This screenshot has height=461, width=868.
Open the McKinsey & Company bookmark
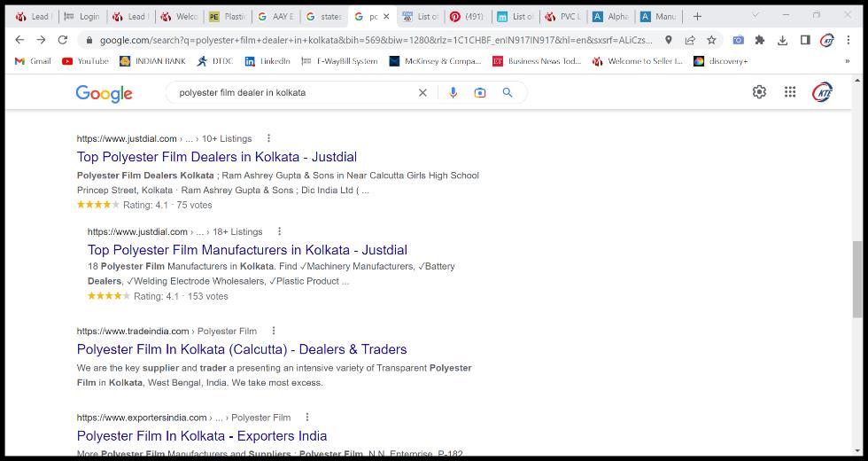click(435, 61)
